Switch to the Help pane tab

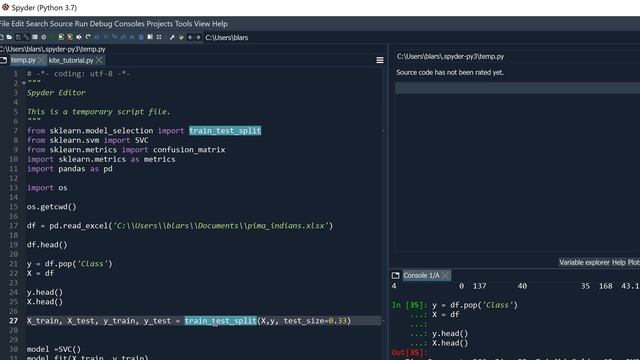click(x=618, y=262)
